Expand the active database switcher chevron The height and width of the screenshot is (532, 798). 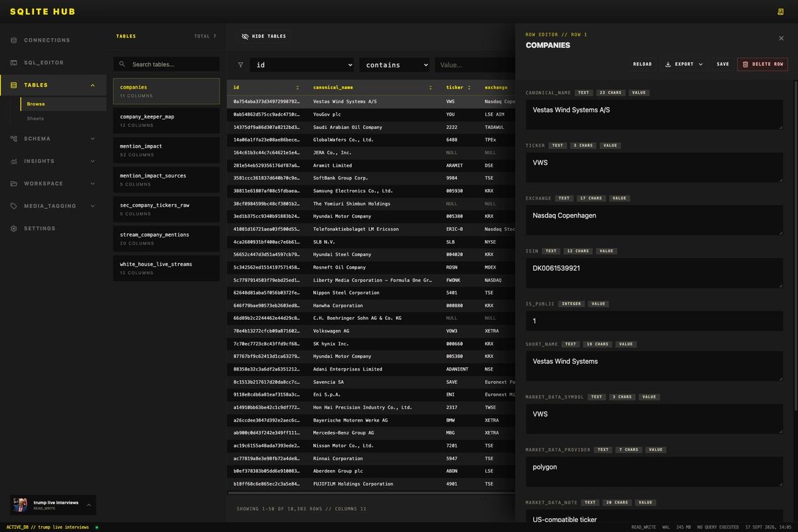[x=88, y=505]
